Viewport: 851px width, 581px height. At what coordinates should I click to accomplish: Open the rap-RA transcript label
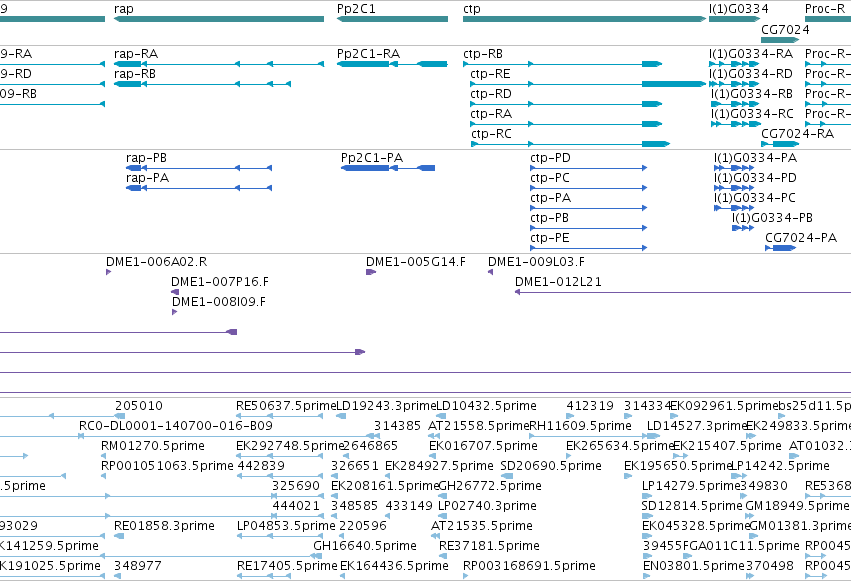(x=136, y=54)
